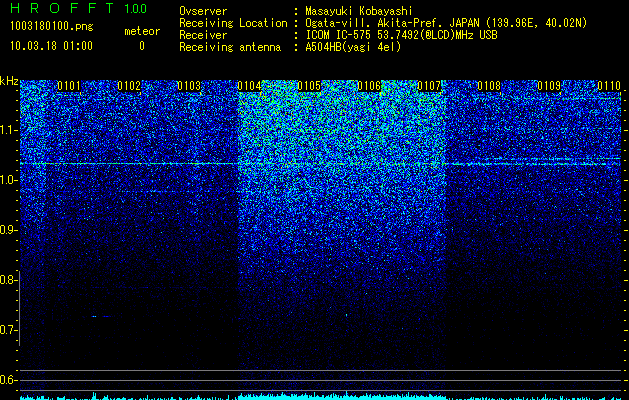This screenshot has width=629, height=400.
Task: Click the A504HB(yagi 4el) antenna value
Action: pyautogui.click(x=353, y=47)
